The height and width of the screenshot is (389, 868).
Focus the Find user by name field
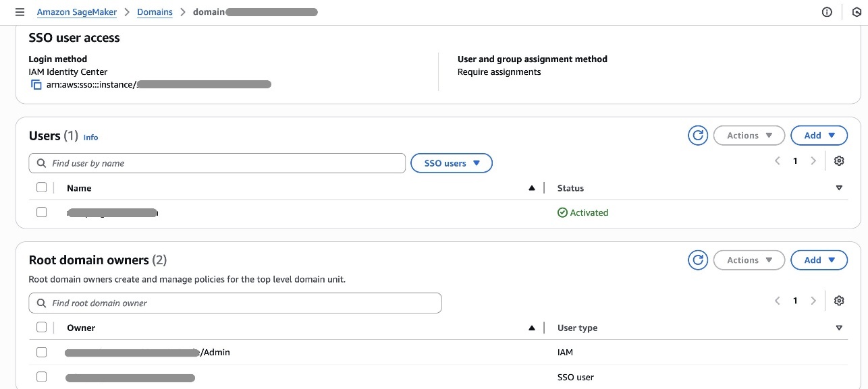tap(217, 163)
